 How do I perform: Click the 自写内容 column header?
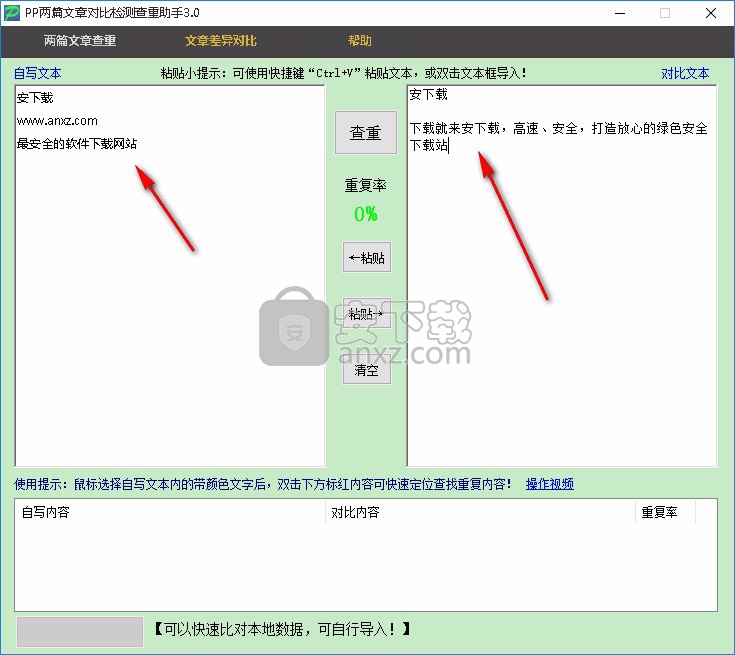[x=170, y=512]
